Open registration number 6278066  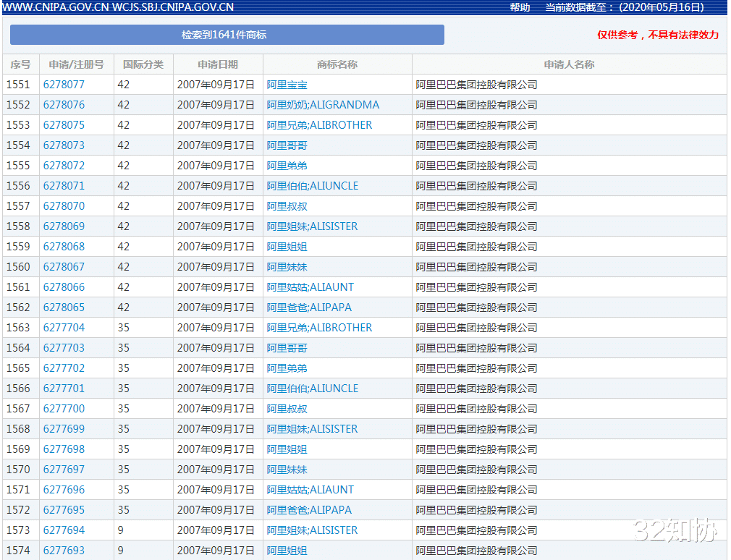tap(64, 287)
